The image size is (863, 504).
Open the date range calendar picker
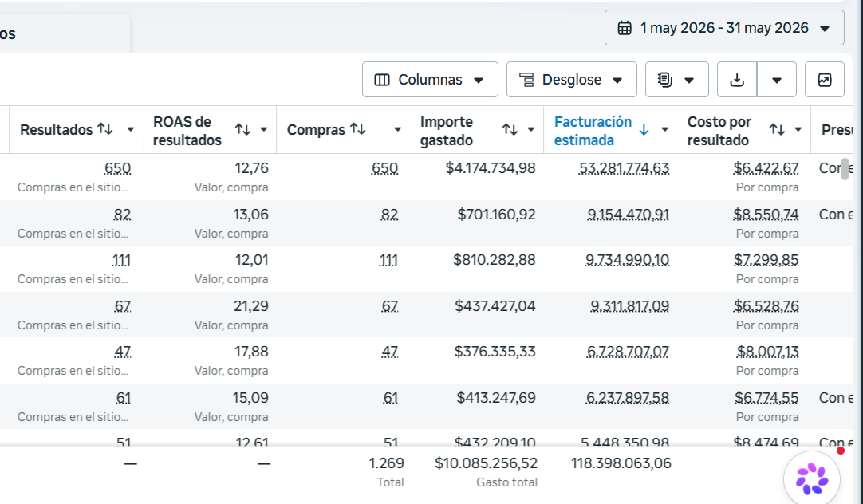point(724,27)
